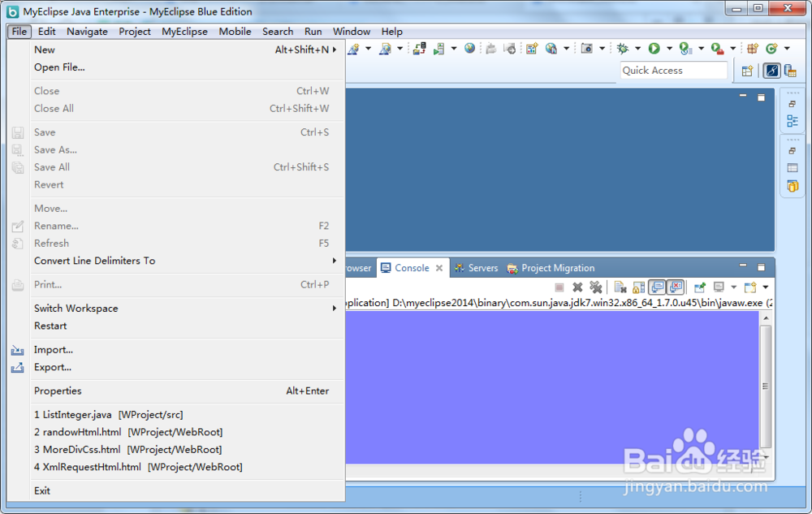This screenshot has height=514, width=812.
Task: Click the Import icon in File menu
Action: (x=18, y=350)
